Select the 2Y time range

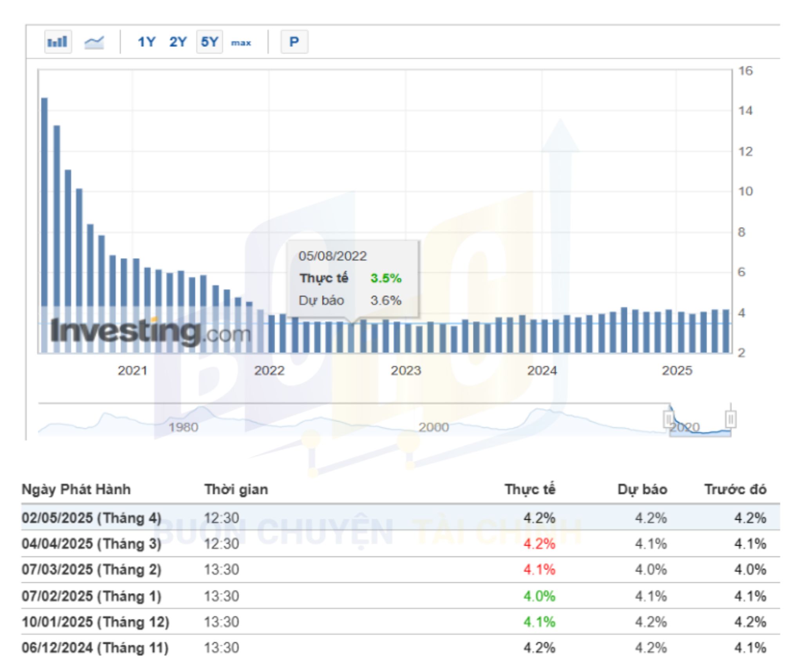click(178, 42)
